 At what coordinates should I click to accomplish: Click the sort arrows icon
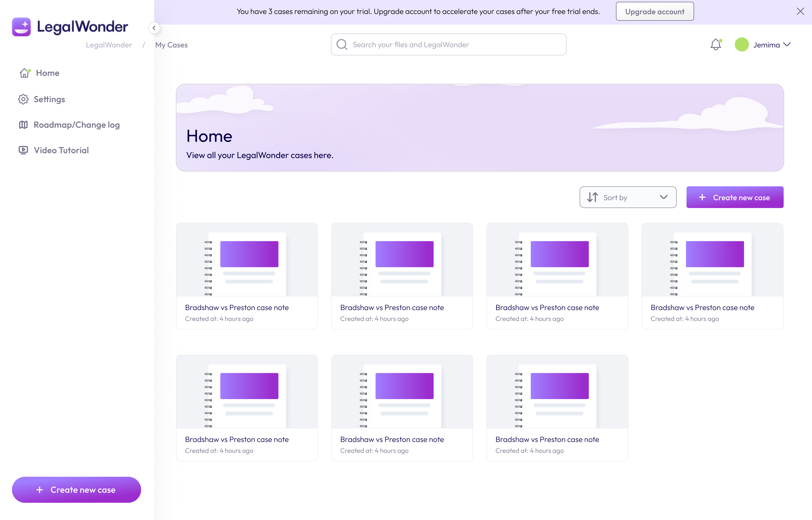(592, 197)
